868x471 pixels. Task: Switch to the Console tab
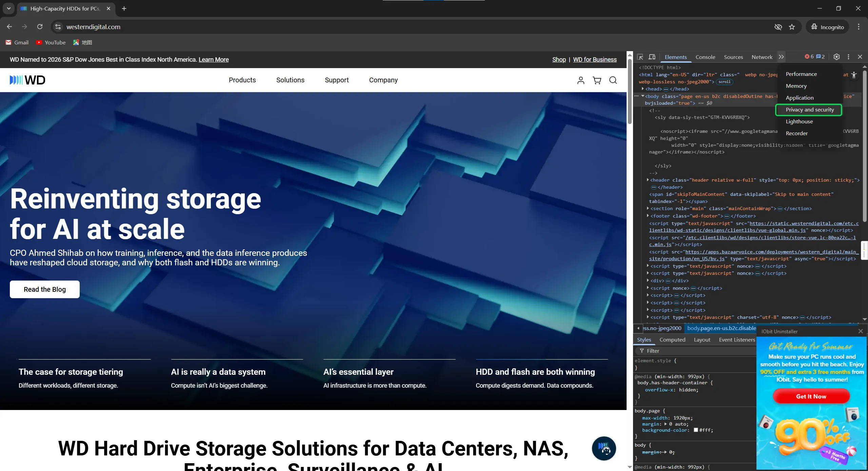click(705, 57)
